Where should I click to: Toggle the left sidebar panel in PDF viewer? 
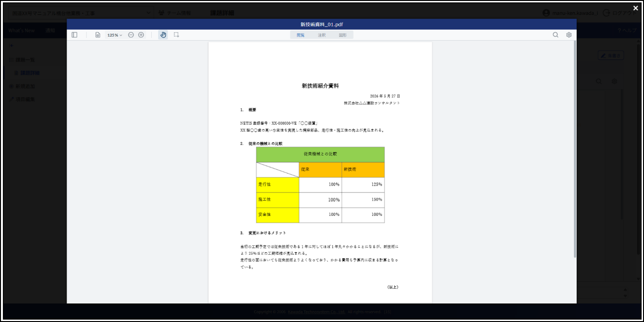pyautogui.click(x=74, y=35)
